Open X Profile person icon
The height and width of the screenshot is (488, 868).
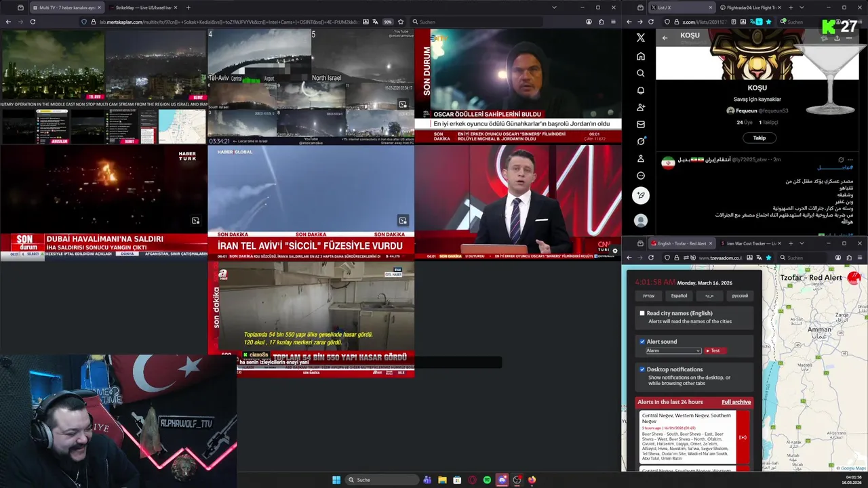[x=641, y=159]
